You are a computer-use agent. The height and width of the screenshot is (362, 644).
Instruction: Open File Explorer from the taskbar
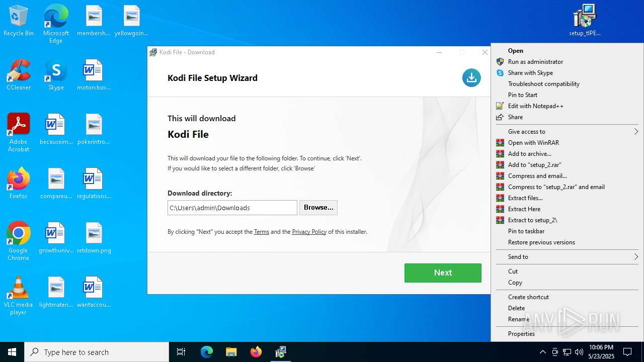point(231,352)
